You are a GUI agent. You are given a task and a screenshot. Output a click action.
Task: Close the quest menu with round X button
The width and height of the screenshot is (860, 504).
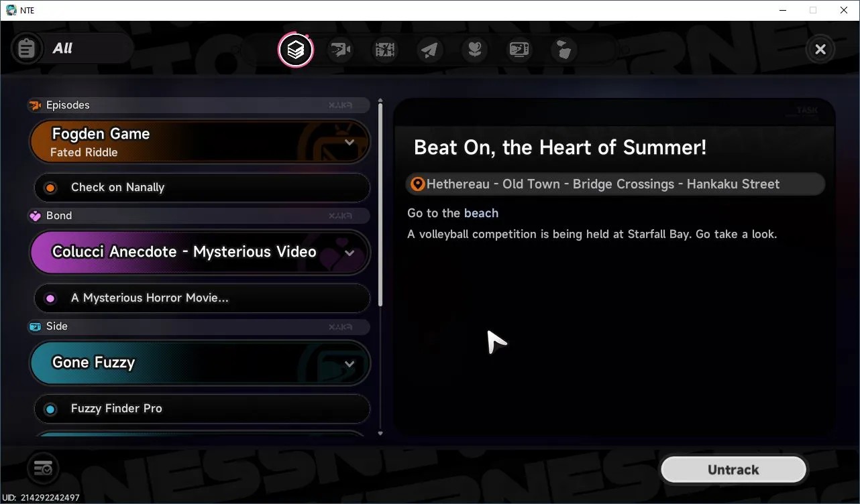click(820, 49)
